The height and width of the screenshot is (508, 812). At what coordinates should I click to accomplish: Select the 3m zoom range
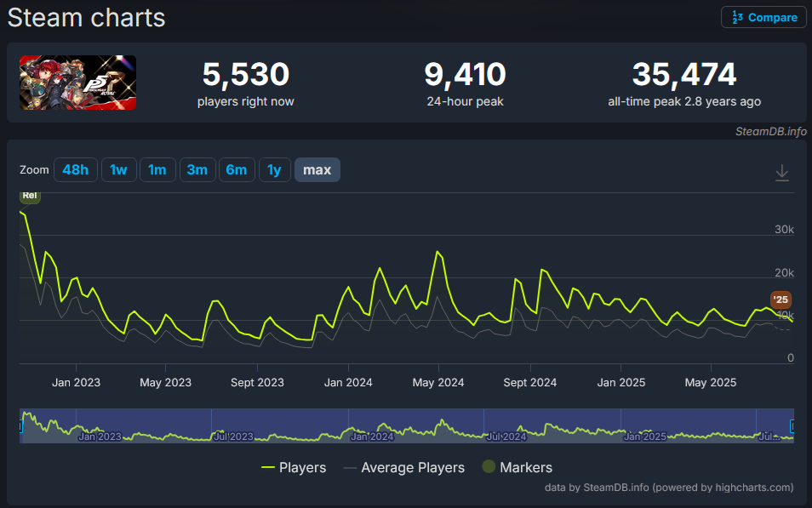pos(197,170)
